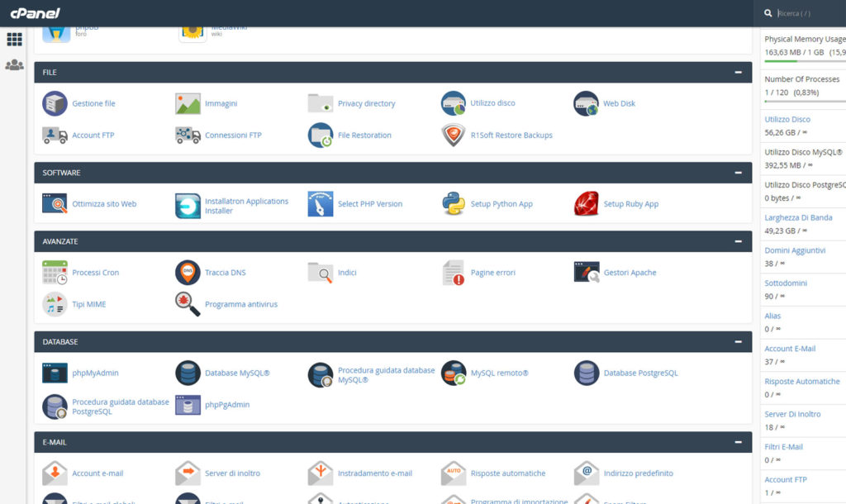Image resolution: width=846 pixels, height=504 pixels.
Task: Open the Setup Python App icon
Action: 454,204
